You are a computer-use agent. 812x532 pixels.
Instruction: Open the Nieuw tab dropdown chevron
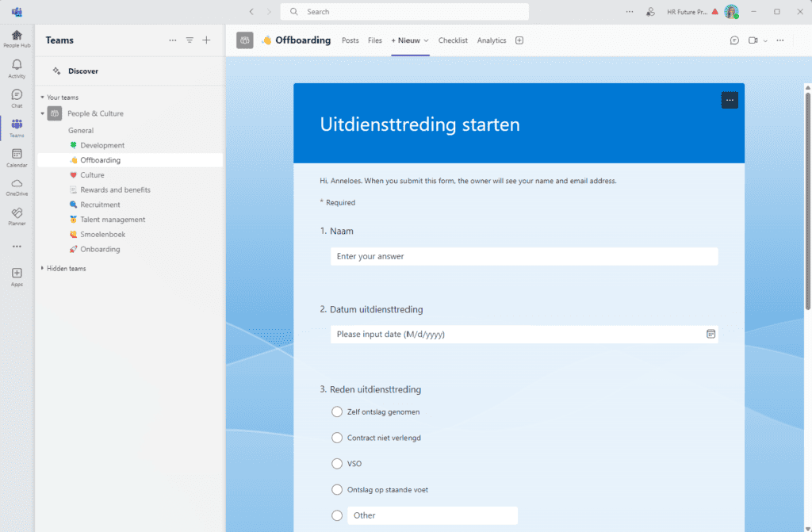426,40
